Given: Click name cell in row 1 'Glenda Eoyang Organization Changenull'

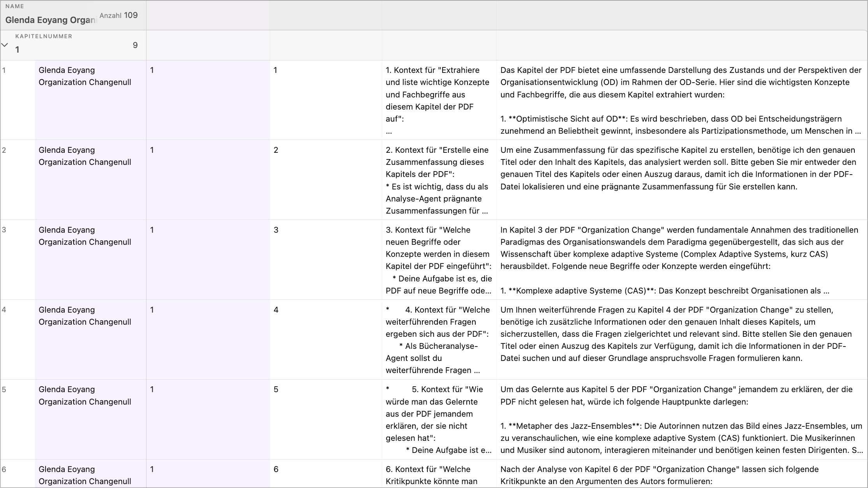Looking at the screenshot, I should point(90,100).
